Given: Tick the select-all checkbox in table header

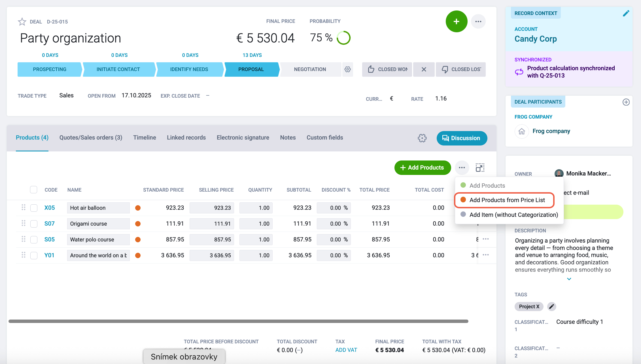Looking at the screenshot, I should (33, 190).
